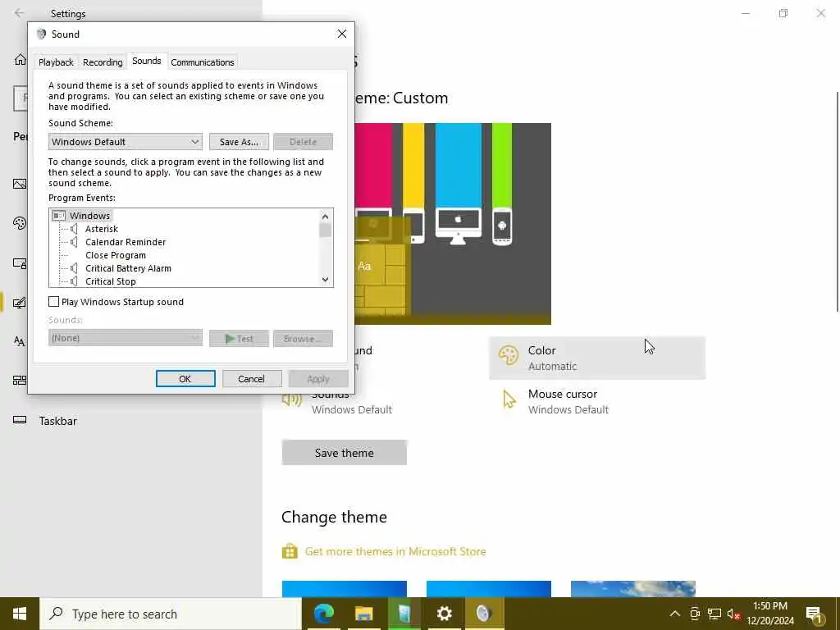Click the Critical Stop speaker icon
840x630 pixels.
[x=75, y=281]
